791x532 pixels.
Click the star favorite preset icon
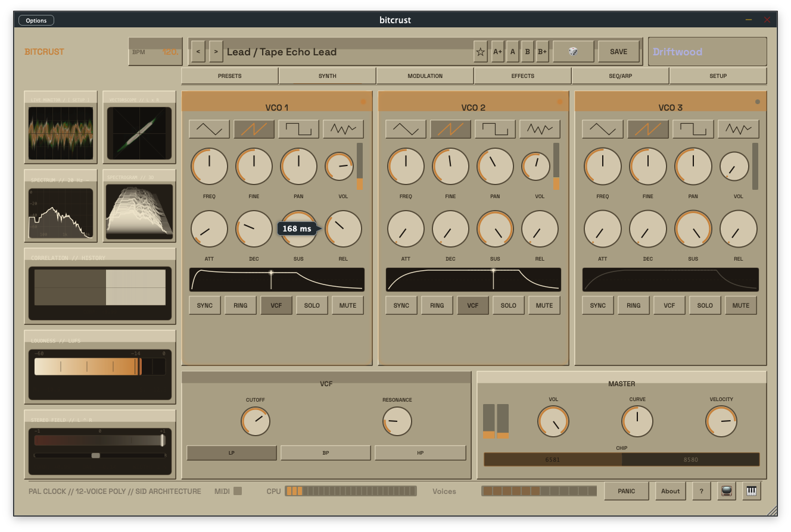coord(481,52)
